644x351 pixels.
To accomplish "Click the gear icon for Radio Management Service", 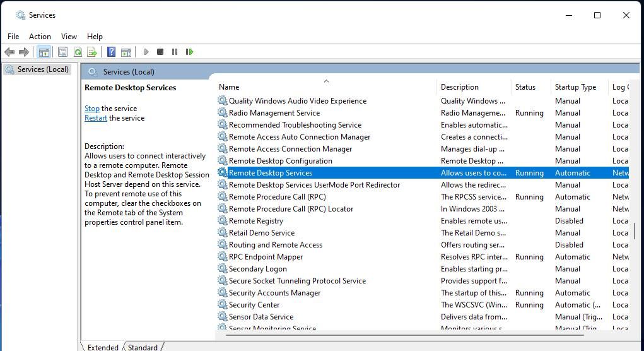I will coord(222,112).
